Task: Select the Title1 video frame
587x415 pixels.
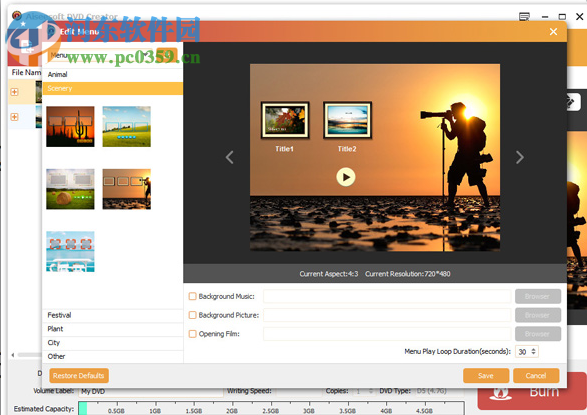Action: (285, 120)
